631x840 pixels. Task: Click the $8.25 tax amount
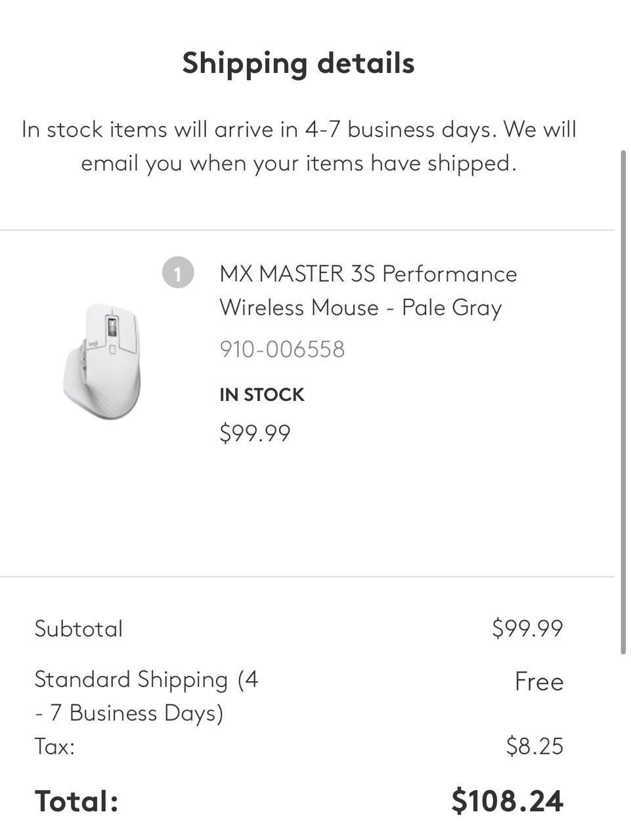[x=534, y=746]
